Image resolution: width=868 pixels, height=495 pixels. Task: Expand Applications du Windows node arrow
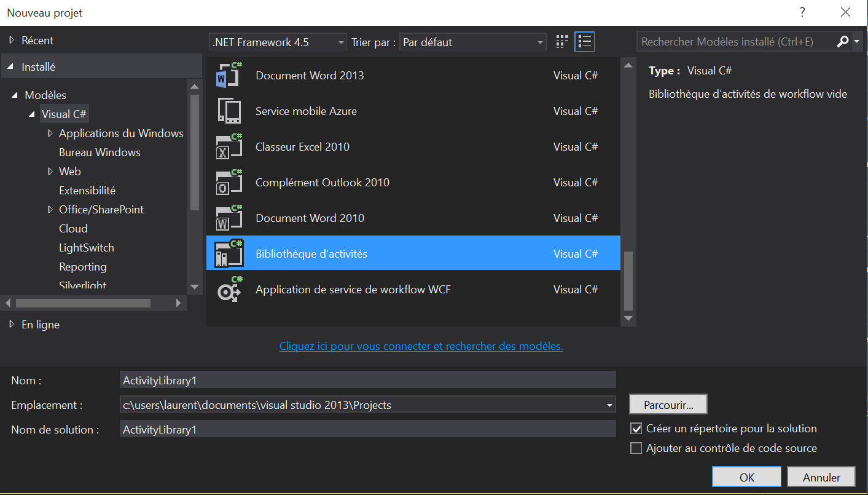click(x=50, y=133)
